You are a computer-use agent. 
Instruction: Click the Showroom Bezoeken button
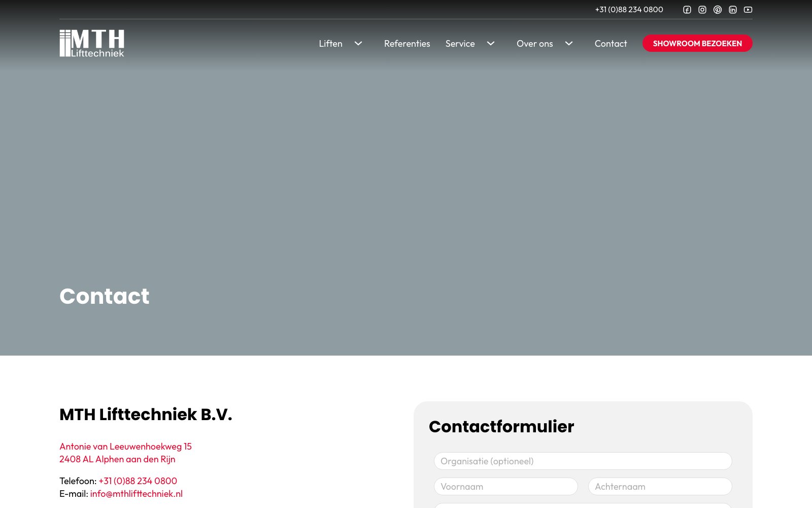point(697,43)
